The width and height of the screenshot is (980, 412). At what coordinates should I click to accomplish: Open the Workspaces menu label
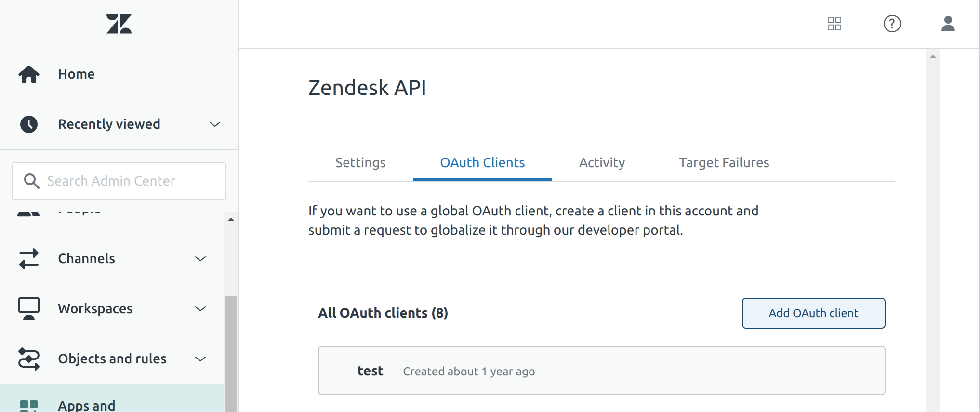click(x=95, y=309)
